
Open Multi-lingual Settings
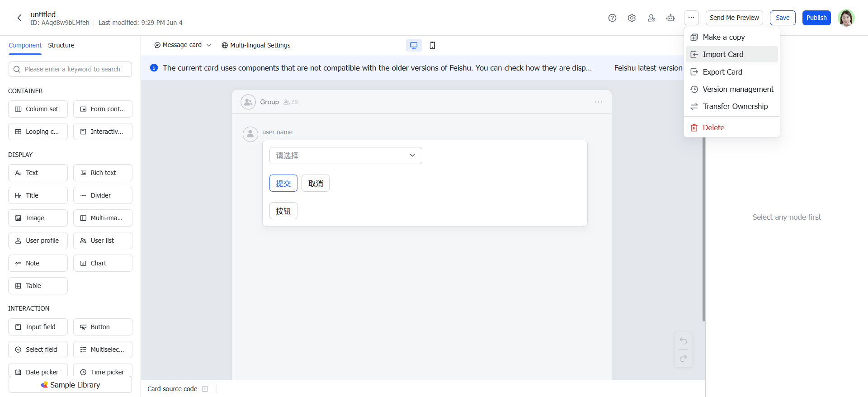tap(256, 45)
